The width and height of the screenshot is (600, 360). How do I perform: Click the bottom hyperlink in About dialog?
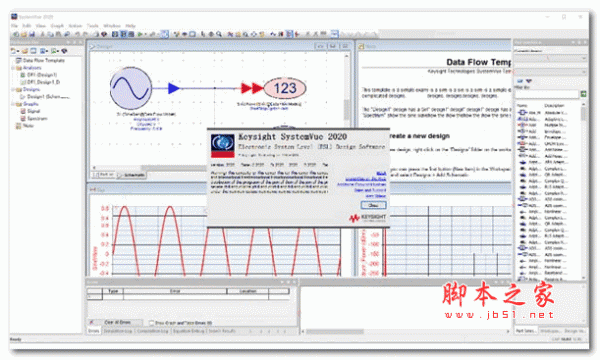[375, 196]
